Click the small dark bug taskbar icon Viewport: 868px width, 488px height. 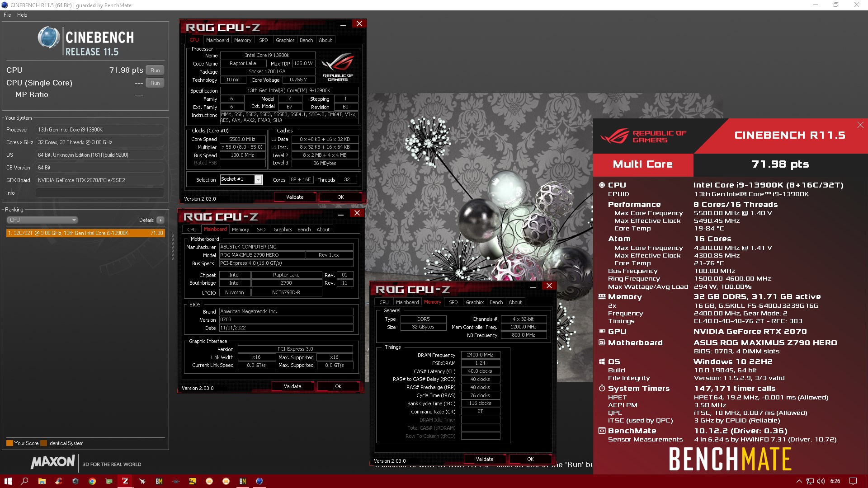(175, 481)
